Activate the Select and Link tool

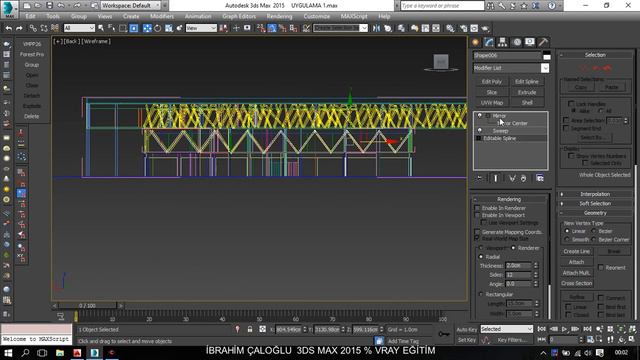click(x=33, y=28)
